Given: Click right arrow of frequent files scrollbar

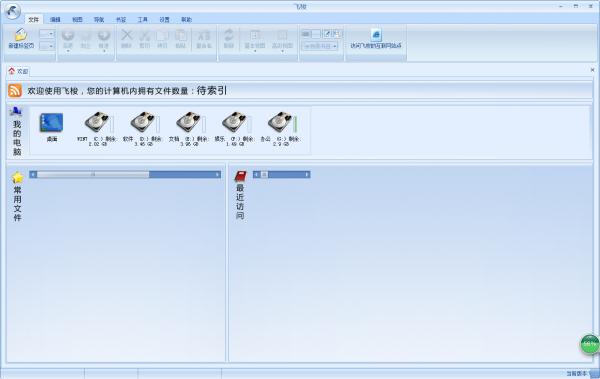Looking at the screenshot, I should click(217, 175).
